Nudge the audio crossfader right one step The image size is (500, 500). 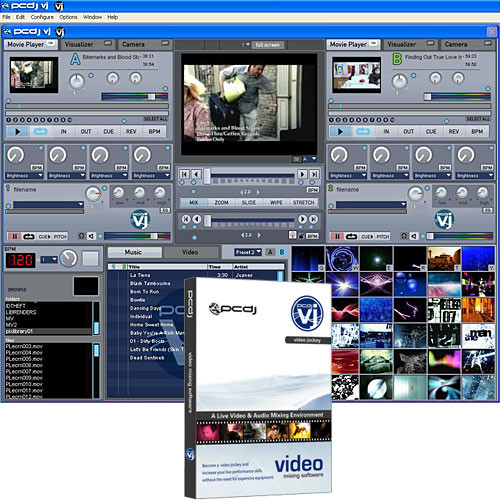pyautogui.click(x=302, y=219)
